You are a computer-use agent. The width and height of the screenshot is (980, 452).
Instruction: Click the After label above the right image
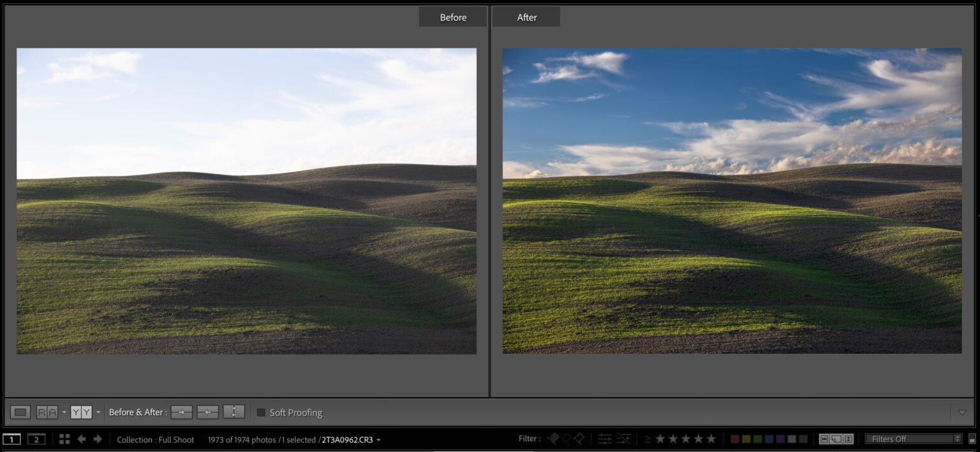(x=527, y=17)
